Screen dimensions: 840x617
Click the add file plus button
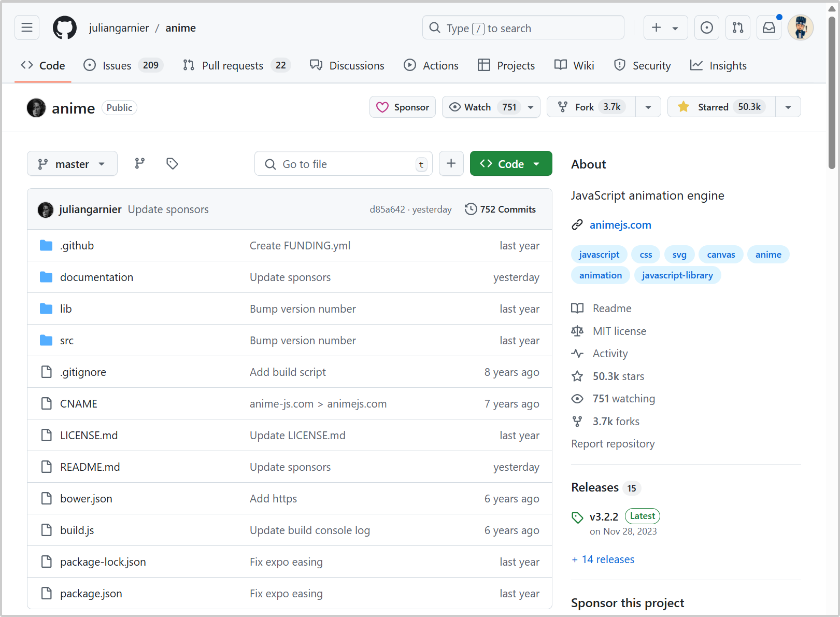tap(451, 164)
